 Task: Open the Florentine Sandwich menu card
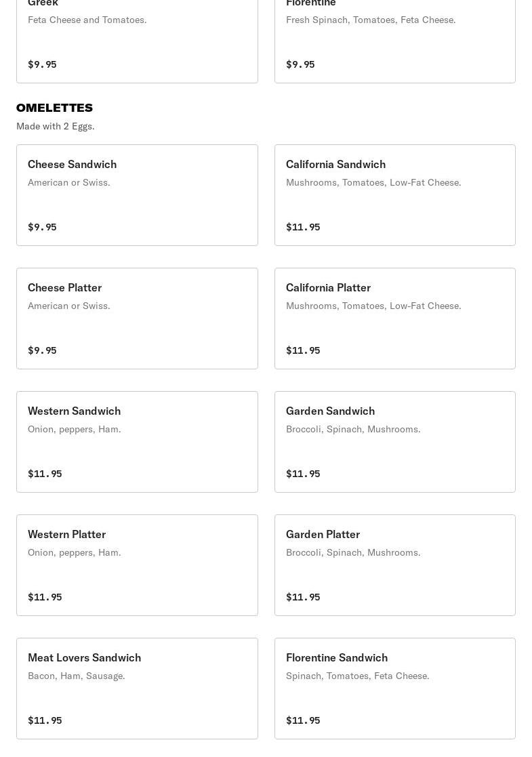(x=394, y=689)
